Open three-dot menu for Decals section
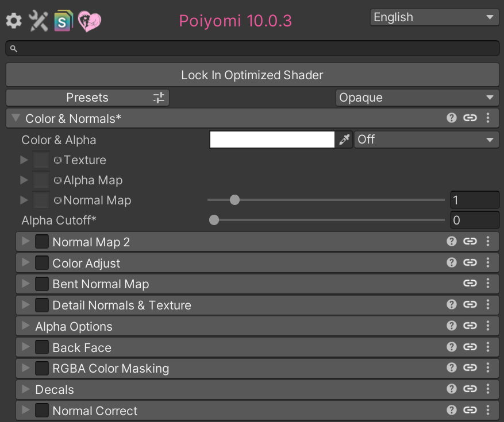This screenshot has width=504, height=422. coord(488,389)
